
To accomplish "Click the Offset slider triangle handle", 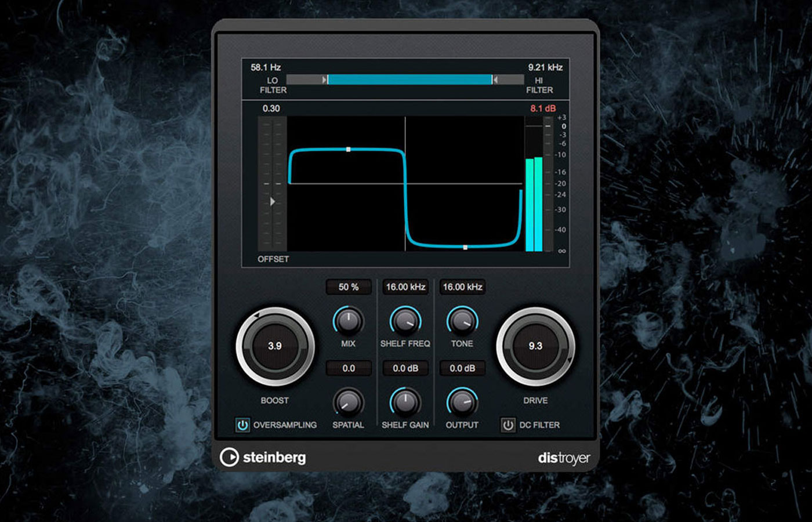I will coord(273,201).
